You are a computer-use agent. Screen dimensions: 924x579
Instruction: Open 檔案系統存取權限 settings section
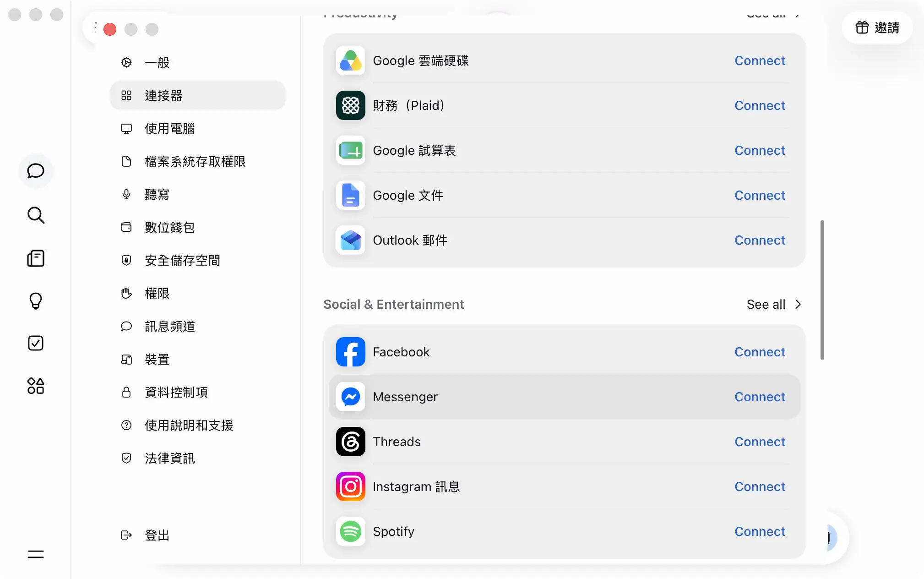tap(198, 161)
